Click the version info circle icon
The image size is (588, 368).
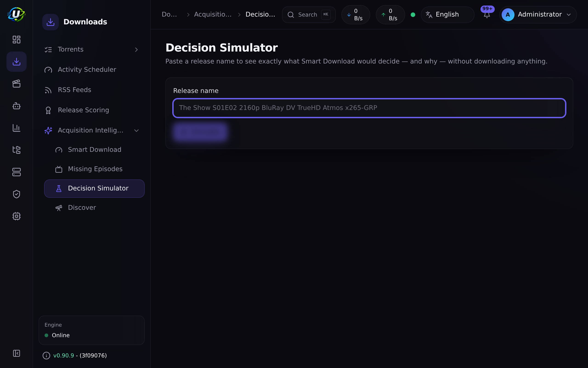tap(46, 356)
